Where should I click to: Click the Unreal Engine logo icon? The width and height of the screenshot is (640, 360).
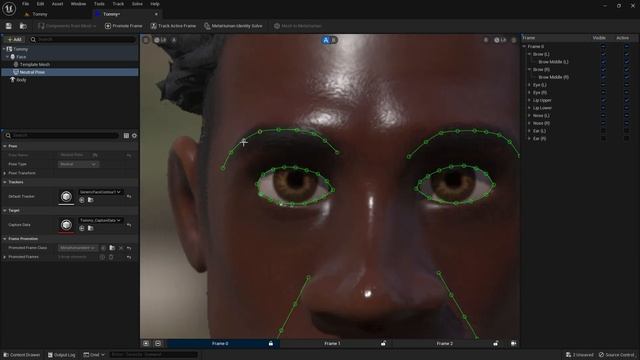pos(9,9)
